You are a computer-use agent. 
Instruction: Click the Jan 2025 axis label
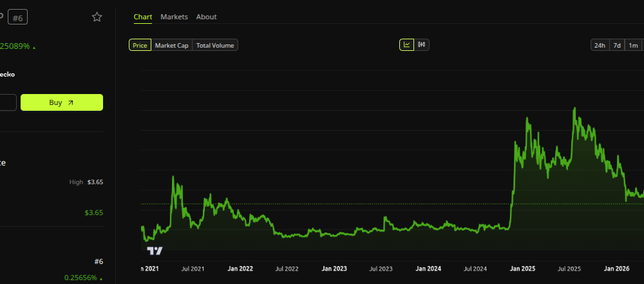(522, 269)
